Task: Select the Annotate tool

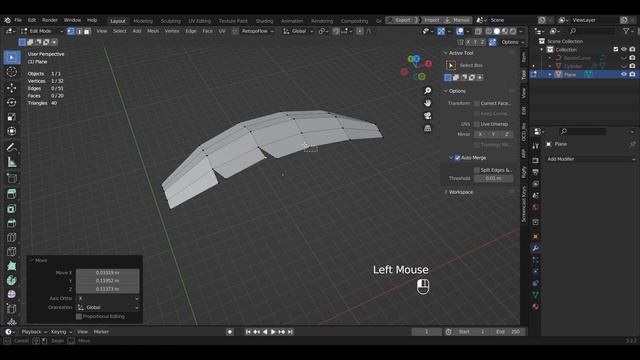Action: [x=12, y=147]
